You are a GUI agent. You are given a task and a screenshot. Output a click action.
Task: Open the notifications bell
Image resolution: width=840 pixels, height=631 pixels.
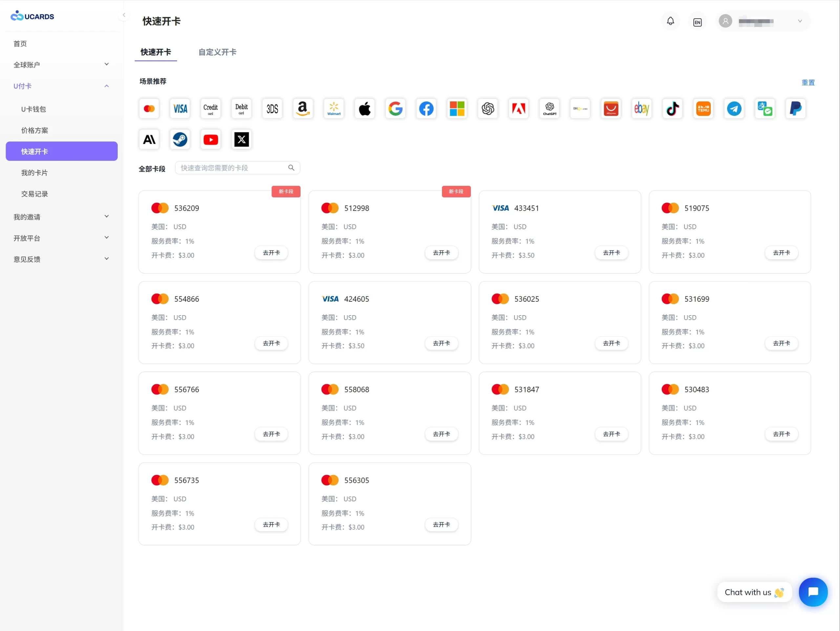coord(670,21)
